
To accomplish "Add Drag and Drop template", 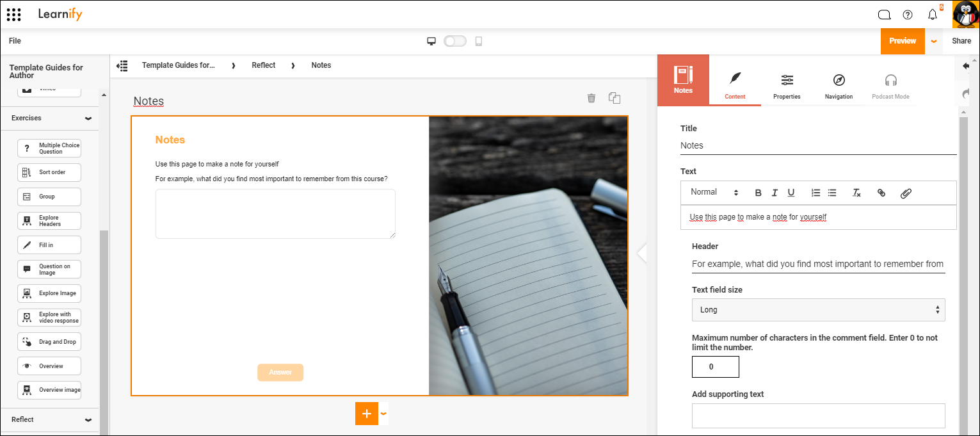I will point(49,342).
